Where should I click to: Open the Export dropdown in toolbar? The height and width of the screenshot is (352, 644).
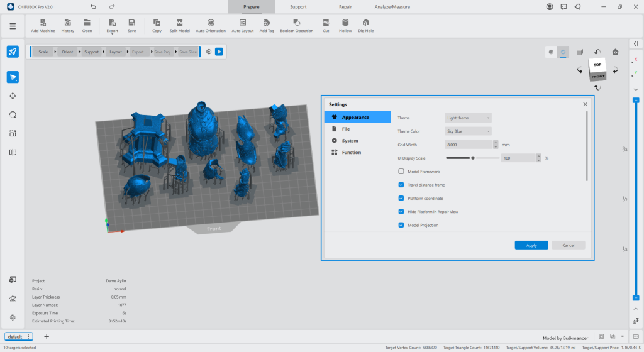tap(112, 26)
